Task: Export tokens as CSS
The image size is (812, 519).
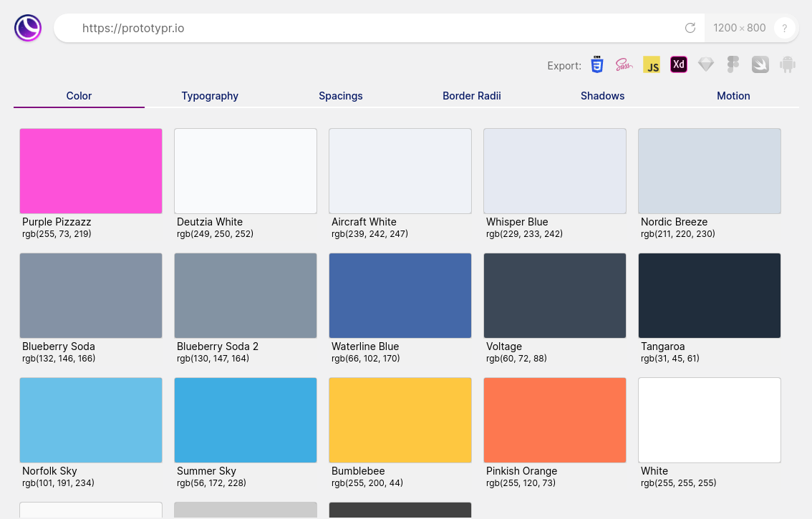Action: click(597, 64)
